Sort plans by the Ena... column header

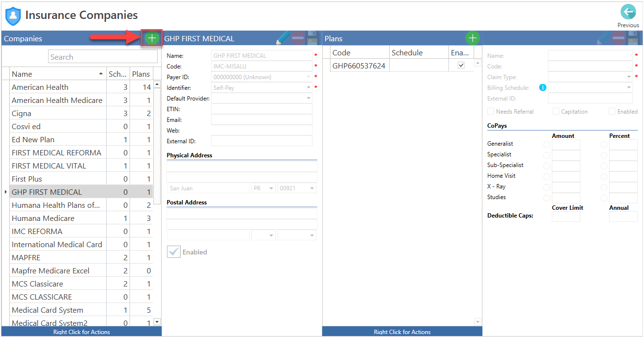461,52
